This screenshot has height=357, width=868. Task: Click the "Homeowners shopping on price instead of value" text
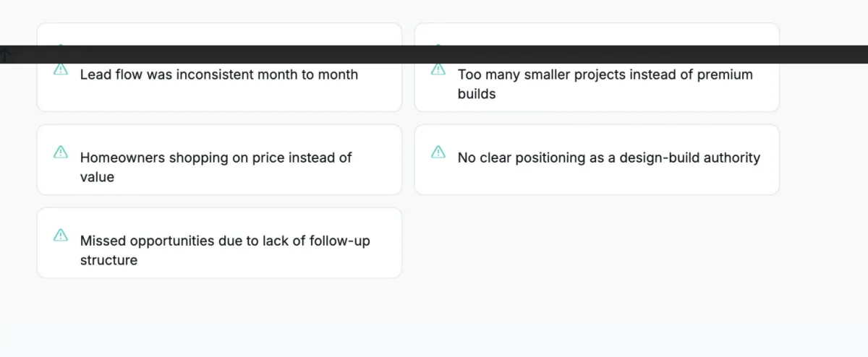coord(216,167)
